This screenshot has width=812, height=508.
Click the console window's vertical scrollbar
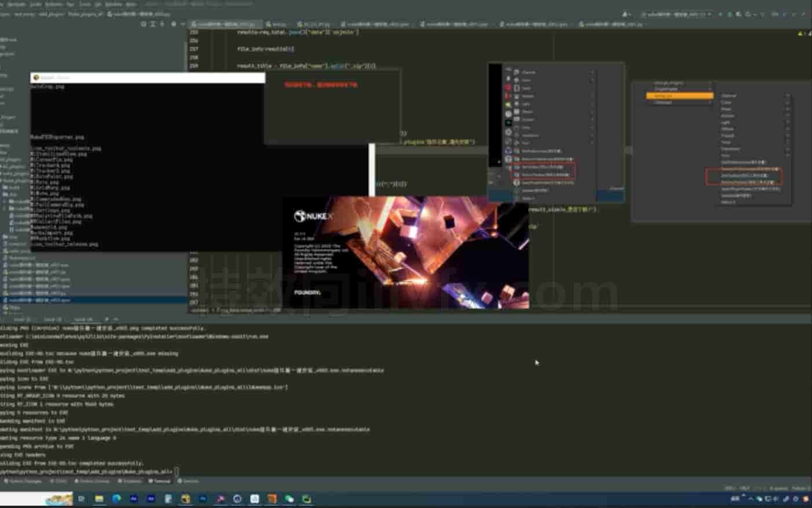coord(372,169)
